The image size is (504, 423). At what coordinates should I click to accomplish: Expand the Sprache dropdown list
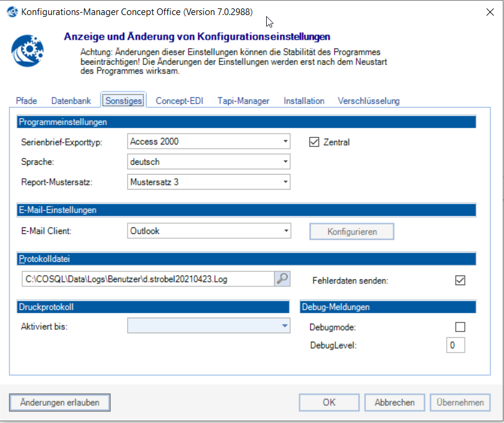285,162
